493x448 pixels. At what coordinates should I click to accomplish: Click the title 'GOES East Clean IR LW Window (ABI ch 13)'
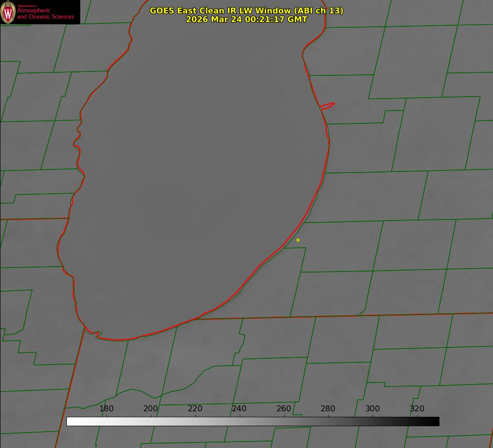[247, 10]
